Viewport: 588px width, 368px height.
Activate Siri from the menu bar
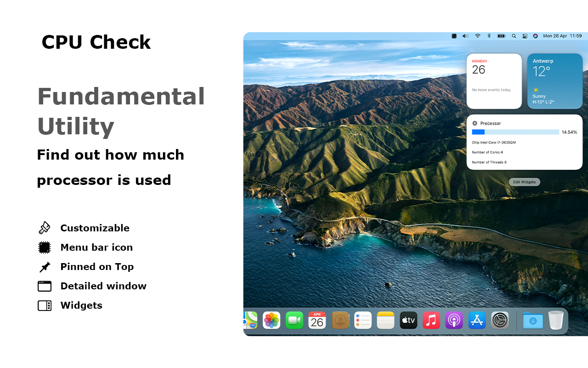tap(535, 36)
